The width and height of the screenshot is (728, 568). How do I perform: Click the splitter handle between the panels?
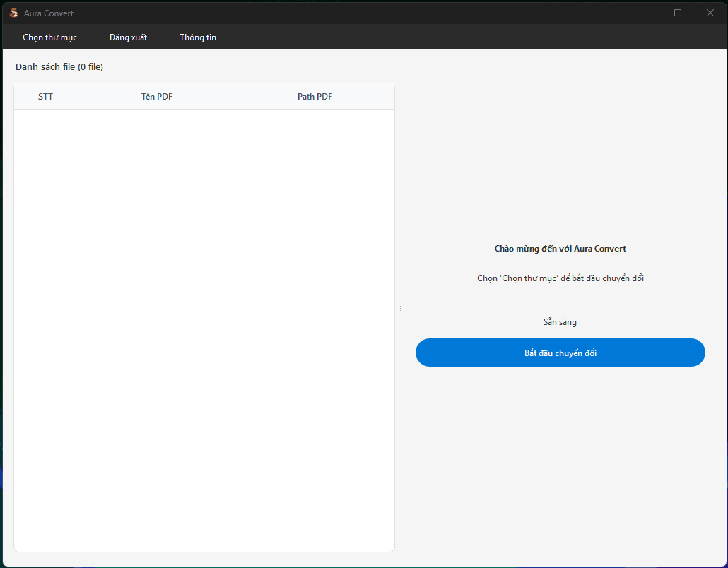pos(400,305)
